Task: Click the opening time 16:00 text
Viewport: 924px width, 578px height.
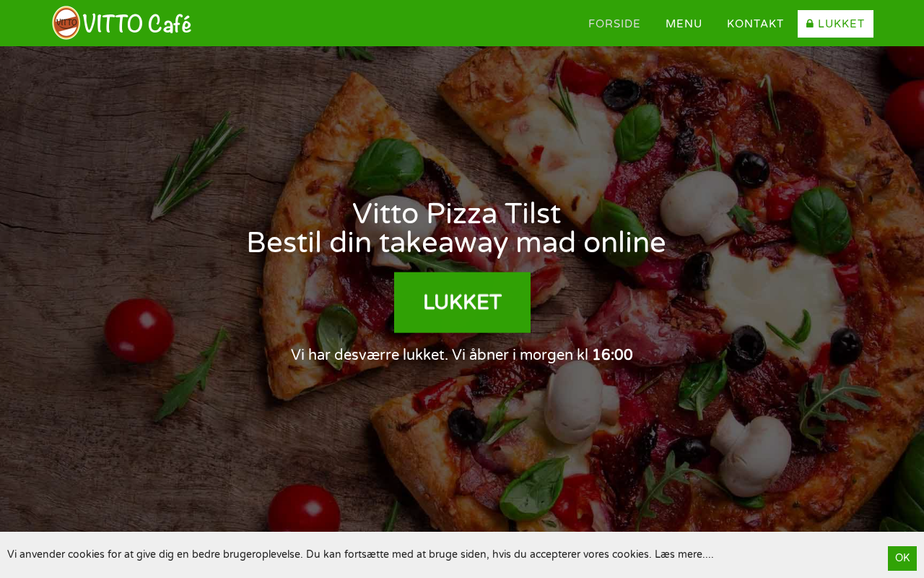Action: point(612,355)
